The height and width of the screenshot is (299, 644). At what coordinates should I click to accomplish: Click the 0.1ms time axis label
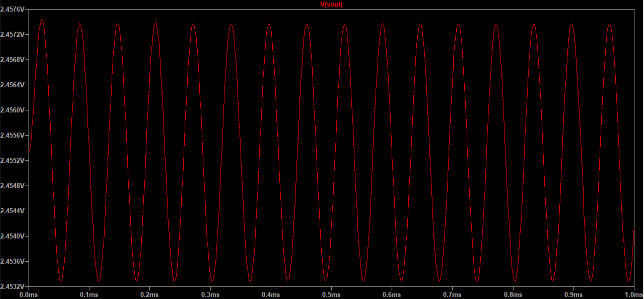[x=89, y=295]
